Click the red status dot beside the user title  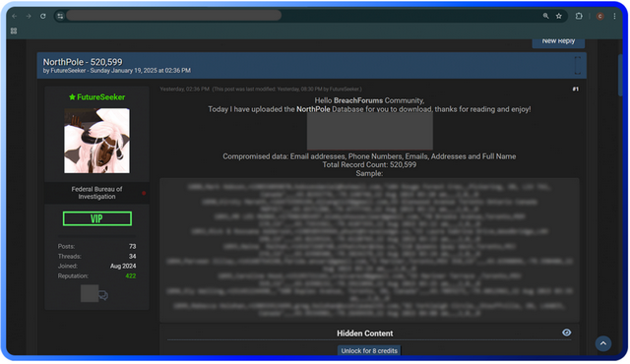[144, 193]
